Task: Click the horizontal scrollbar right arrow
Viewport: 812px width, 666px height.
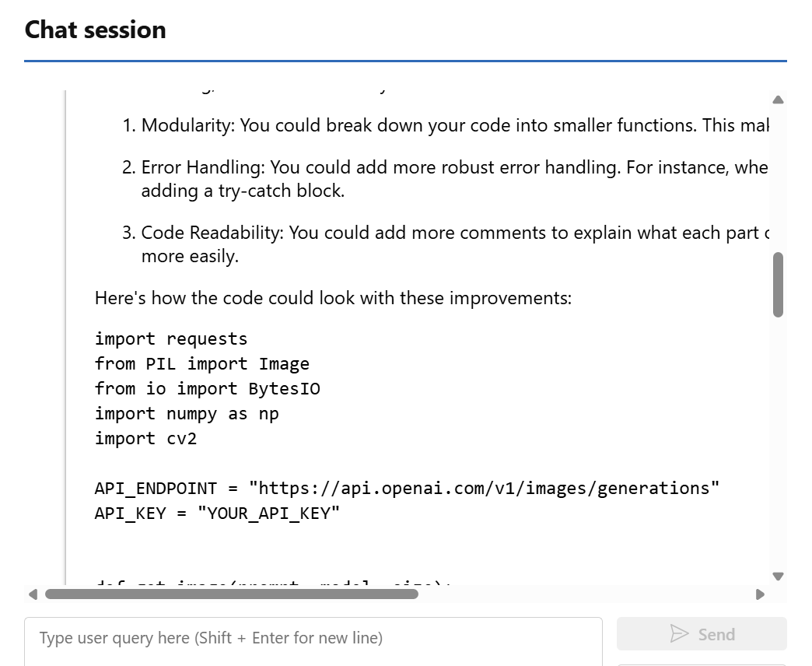Action: coord(760,594)
